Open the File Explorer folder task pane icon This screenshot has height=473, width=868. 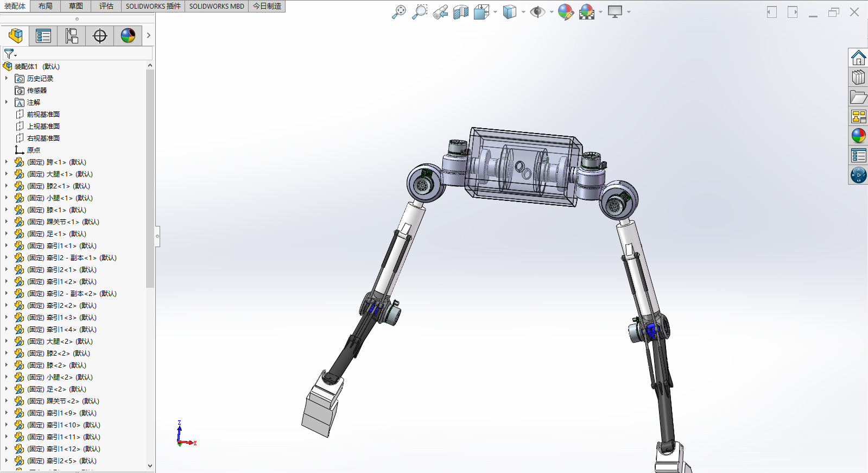tap(858, 97)
